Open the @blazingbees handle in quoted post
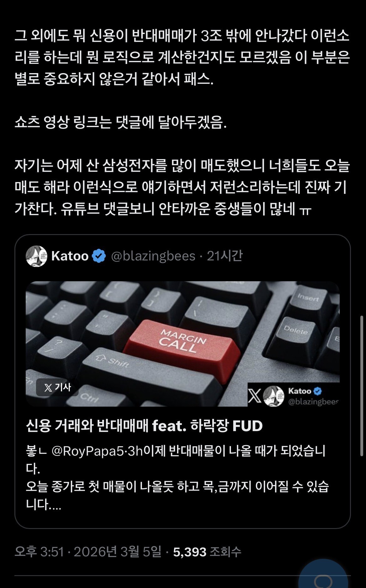 pyautogui.click(x=153, y=256)
